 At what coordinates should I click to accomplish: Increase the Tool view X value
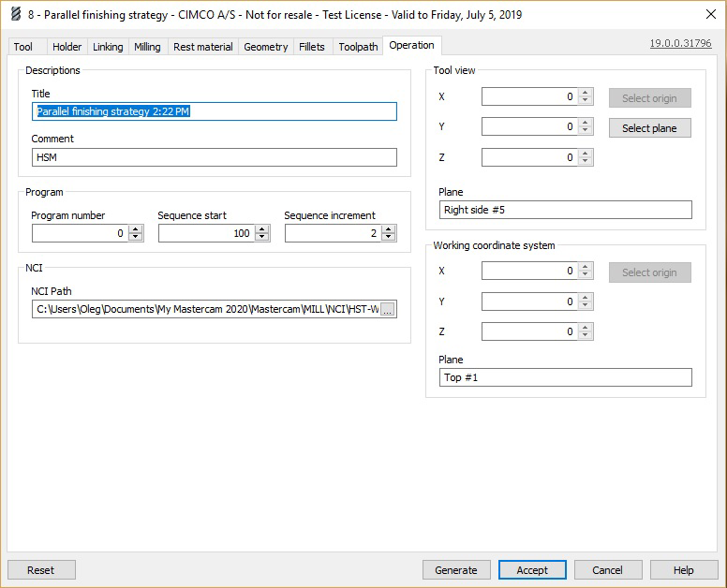tap(586, 93)
